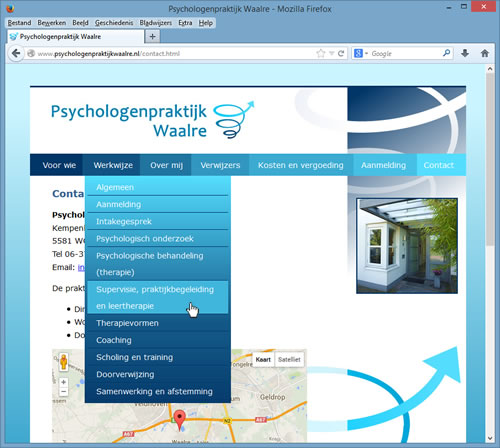The width and height of the screenshot is (500, 448).
Task: Click the URL address field
Action: [x=175, y=53]
